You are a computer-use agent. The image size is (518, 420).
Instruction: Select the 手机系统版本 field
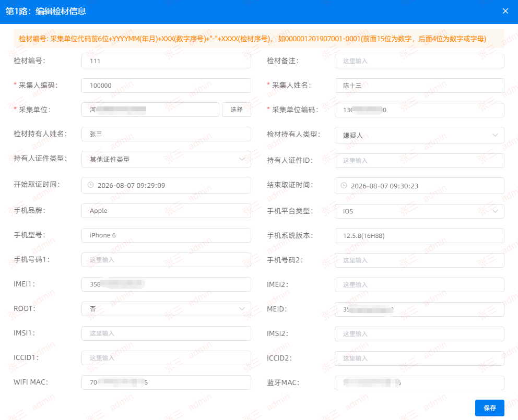tap(419, 236)
